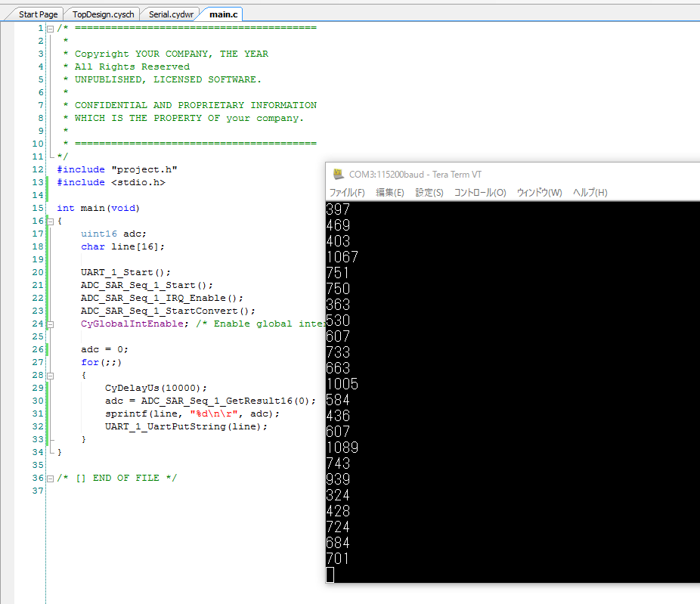
Task: Collapse the END OF FILE comment at line 36
Action: tap(51, 479)
